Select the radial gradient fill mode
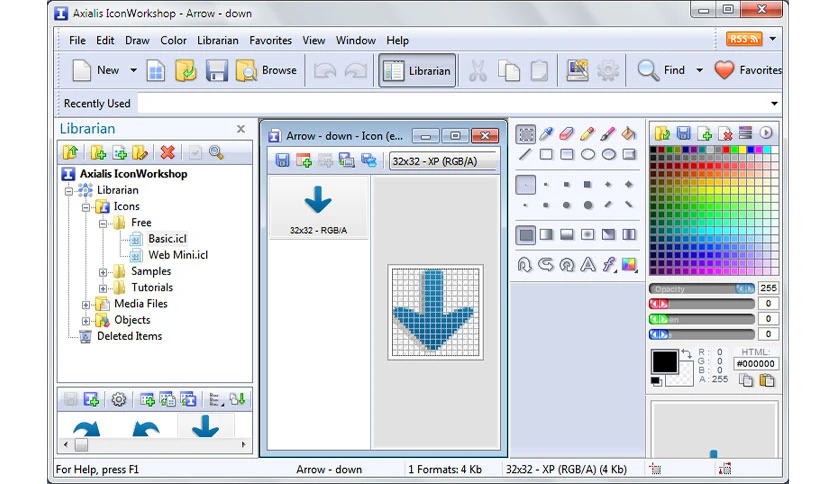Image resolution: width=836 pixels, height=484 pixels. [588, 235]
